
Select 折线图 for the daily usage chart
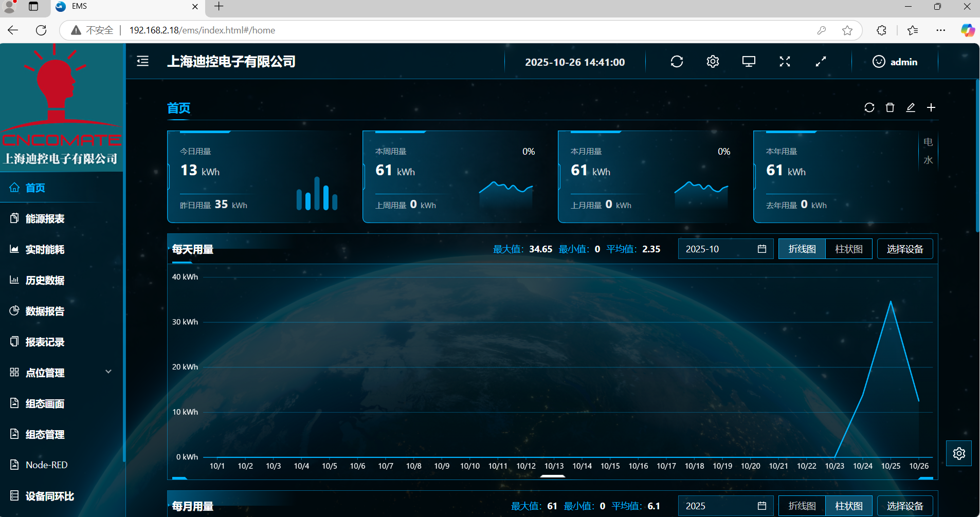click(x=802, y=249)
